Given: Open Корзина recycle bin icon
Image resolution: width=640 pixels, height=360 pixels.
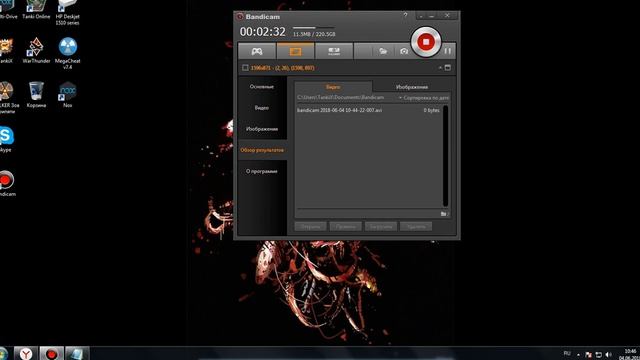Looking at the screenshot, I should (x=36, y=95).
